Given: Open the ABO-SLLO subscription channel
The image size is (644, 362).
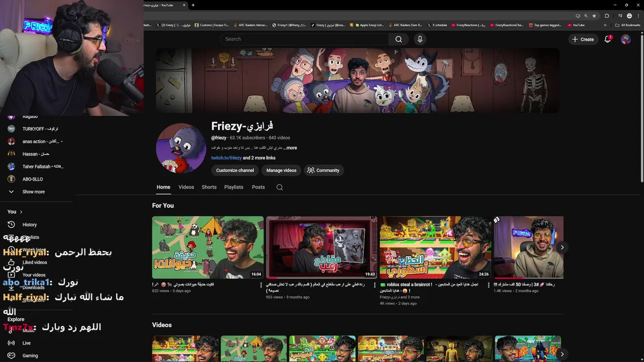Looking at the screenshot, I should [32, 179].
